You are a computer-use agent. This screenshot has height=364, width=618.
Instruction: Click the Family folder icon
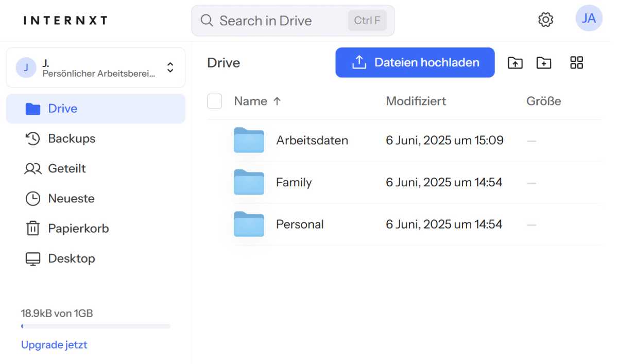(249, 182)
